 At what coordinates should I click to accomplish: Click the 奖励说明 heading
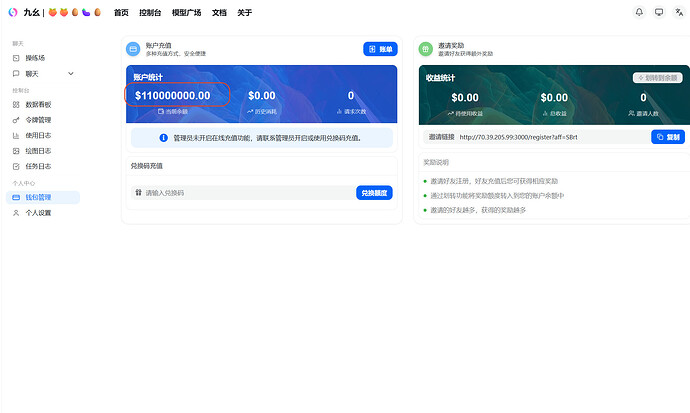[x=436, y=162]
